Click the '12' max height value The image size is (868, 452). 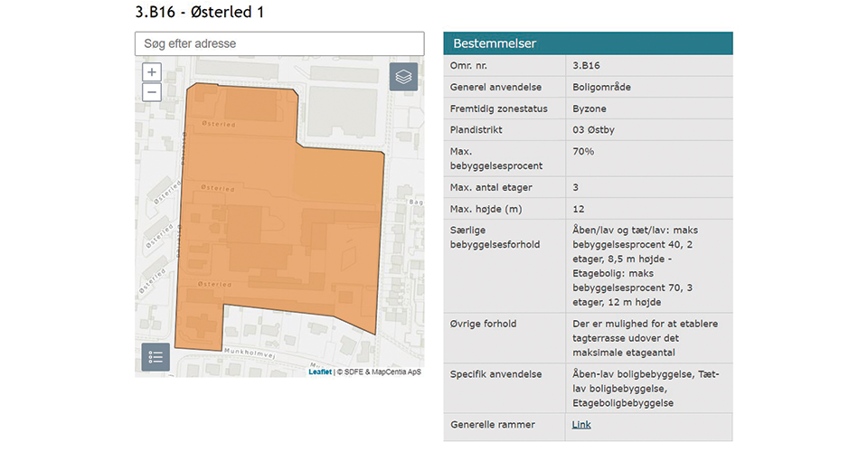(x=579, y=209)
